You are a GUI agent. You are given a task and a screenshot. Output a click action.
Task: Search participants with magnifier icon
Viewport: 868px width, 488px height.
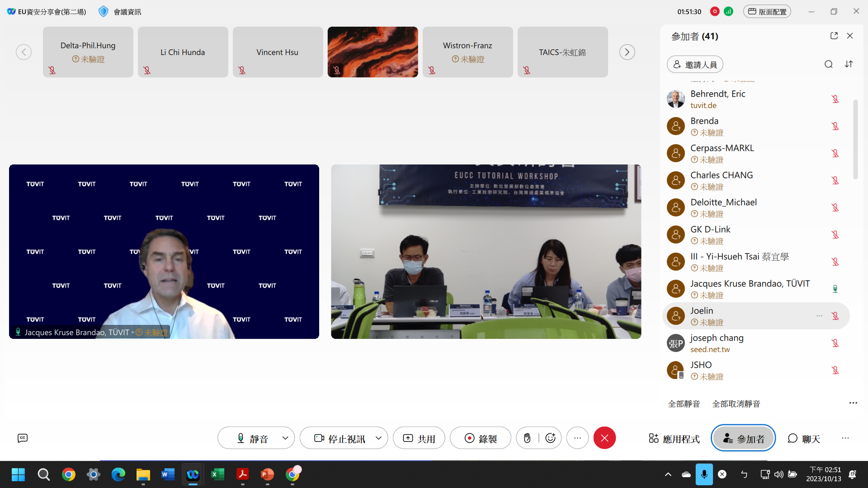[x=828, y=64]
